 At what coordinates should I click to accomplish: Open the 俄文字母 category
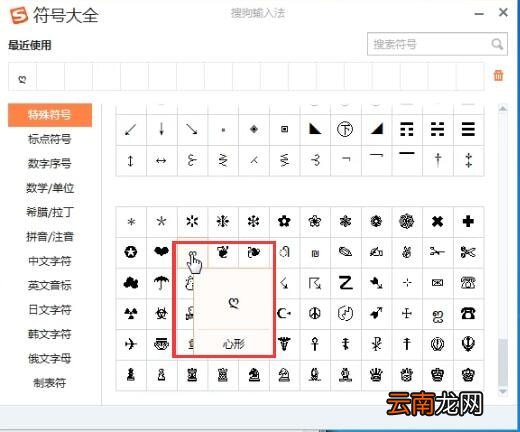click(50, 359)
